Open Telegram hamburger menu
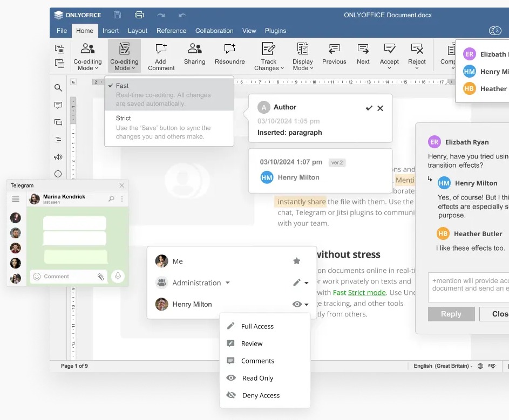Viewport: 509px width, 420px height. 16,199
